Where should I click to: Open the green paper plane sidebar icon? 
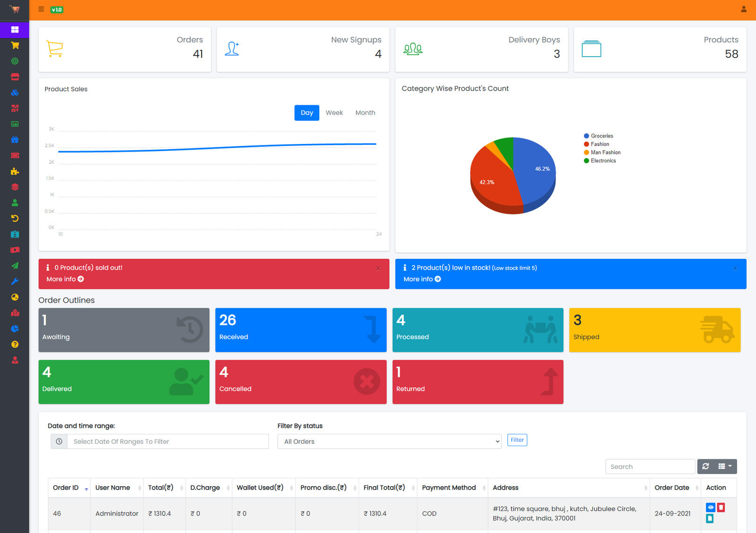pyautogui.click(x=15, y=266)
